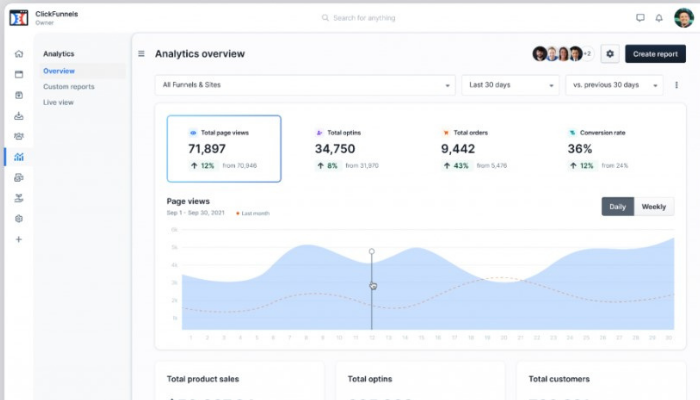Open the download tray icon in the sidebar
Image resolution: width=700 pixels, height=400 pixels.
[x=19, y=116]
